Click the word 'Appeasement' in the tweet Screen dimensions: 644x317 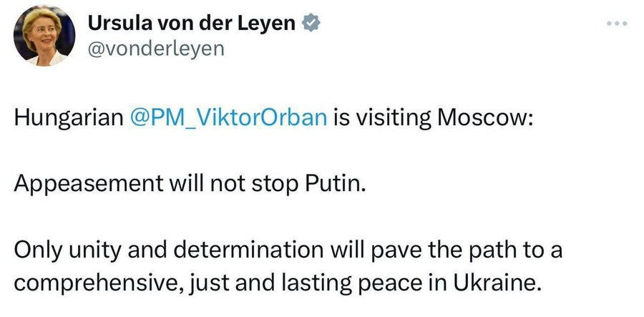pyautogui.click(x=88, y=185)
